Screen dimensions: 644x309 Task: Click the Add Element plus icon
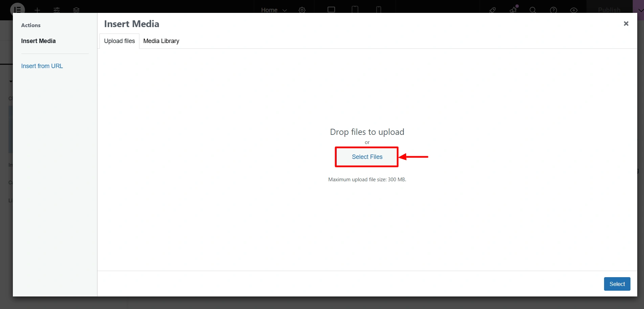(x=37, y=10)
